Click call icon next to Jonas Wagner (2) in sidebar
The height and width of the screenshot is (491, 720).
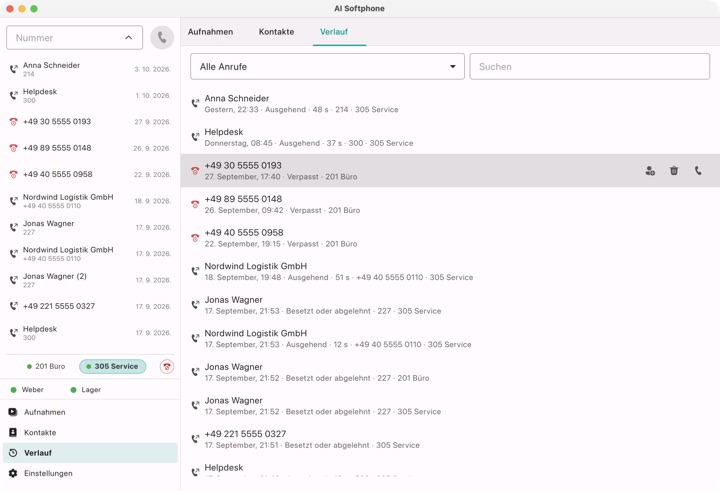pyautogui.click(x=13, y=280)
